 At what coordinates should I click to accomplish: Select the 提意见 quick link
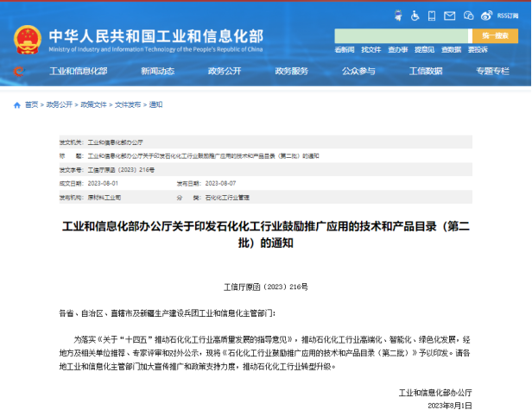coord(424,50)
